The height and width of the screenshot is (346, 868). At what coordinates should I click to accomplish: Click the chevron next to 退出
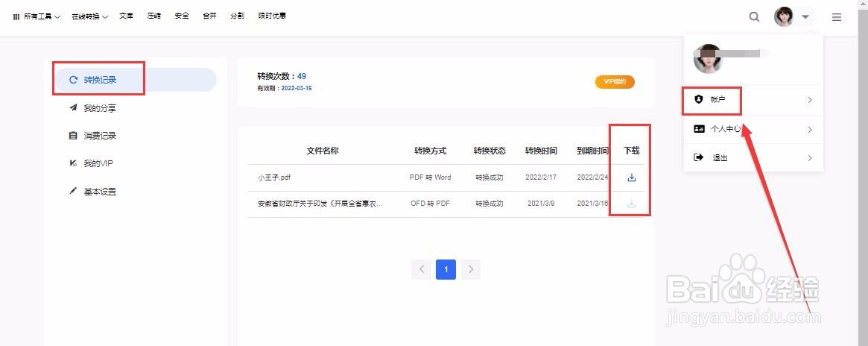[810, 158]
